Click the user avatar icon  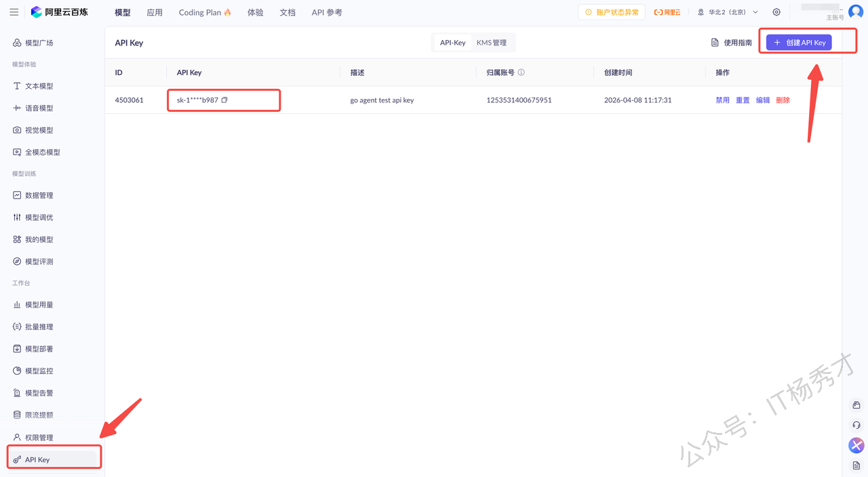click(856, 12)
